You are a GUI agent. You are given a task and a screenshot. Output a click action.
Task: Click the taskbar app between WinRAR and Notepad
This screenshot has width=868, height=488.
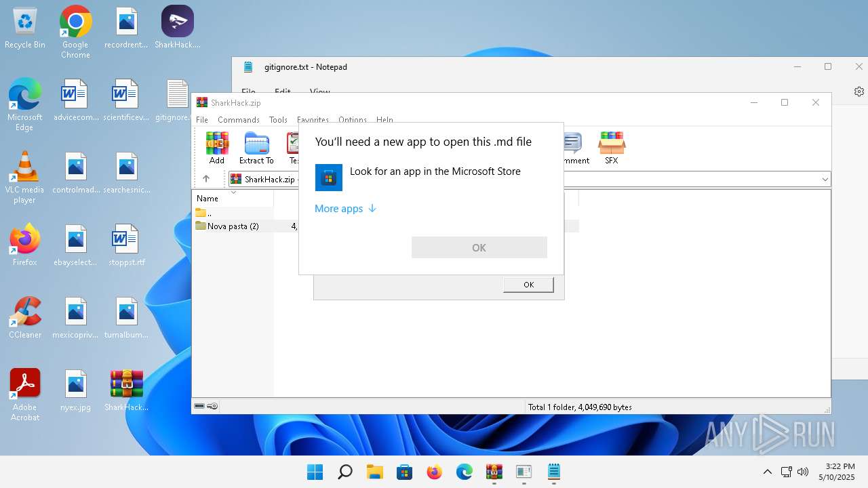[524, 472]
